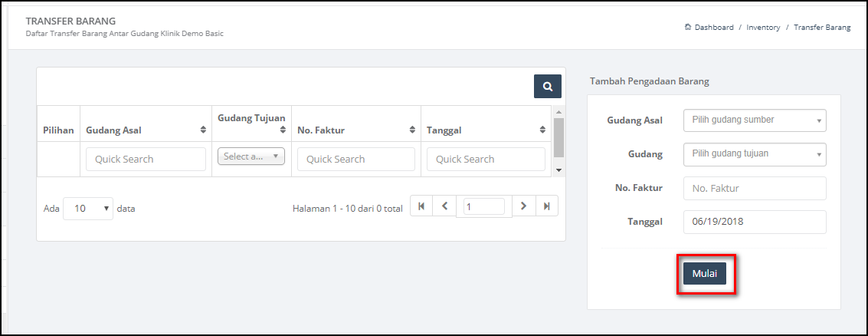Go to next page arrow icon

(524, 206)
